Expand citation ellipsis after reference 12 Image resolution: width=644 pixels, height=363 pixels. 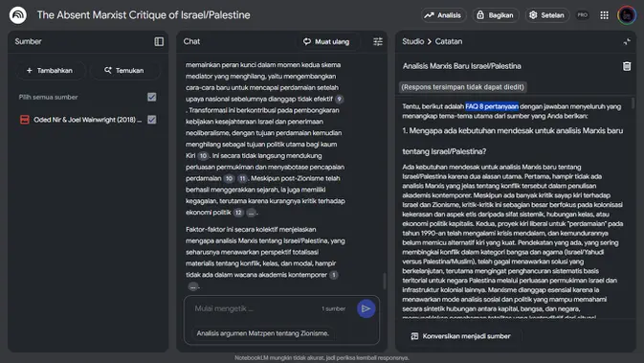[x=251, y=213]
